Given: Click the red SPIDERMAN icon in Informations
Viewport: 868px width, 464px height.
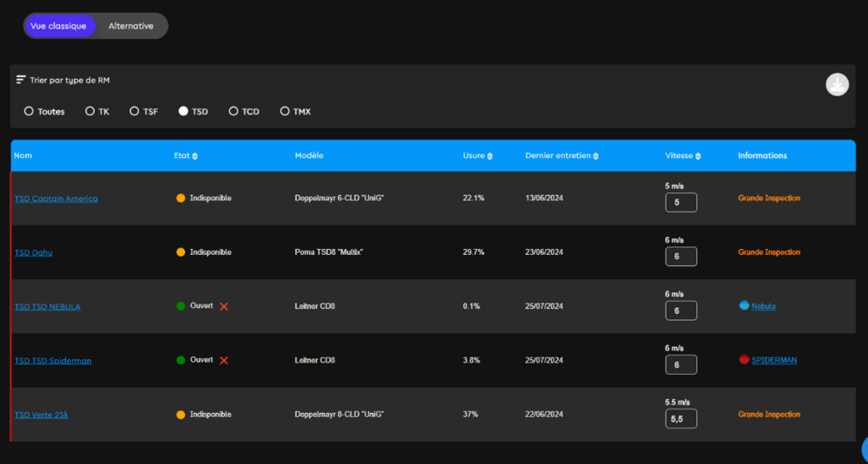Looking at the screenshot, I should pos(744,359).
